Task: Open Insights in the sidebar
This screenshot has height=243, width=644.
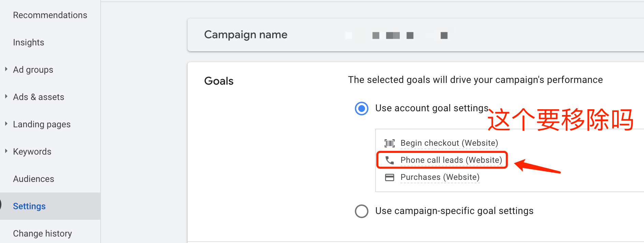Action: click(x=29, y=42)
